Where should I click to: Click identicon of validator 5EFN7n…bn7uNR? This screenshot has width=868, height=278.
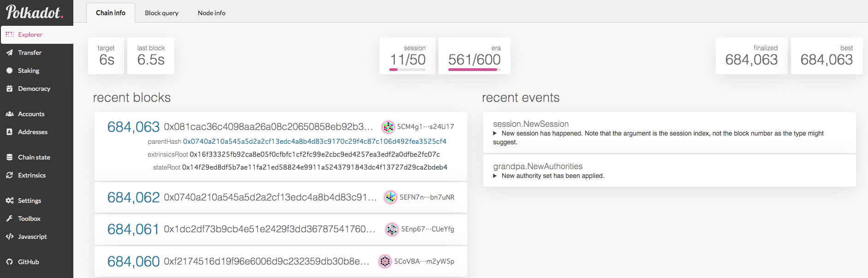(391, 197)
